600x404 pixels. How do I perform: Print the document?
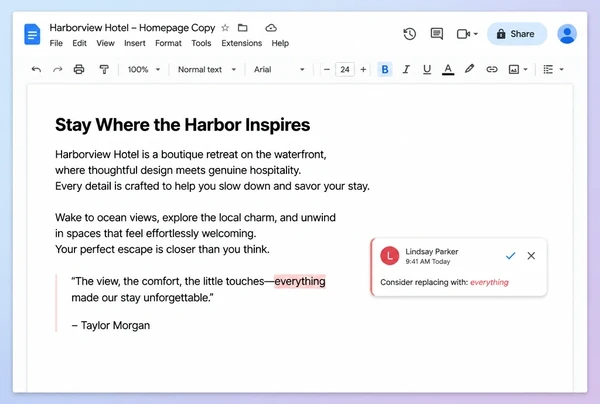point(79,70)
